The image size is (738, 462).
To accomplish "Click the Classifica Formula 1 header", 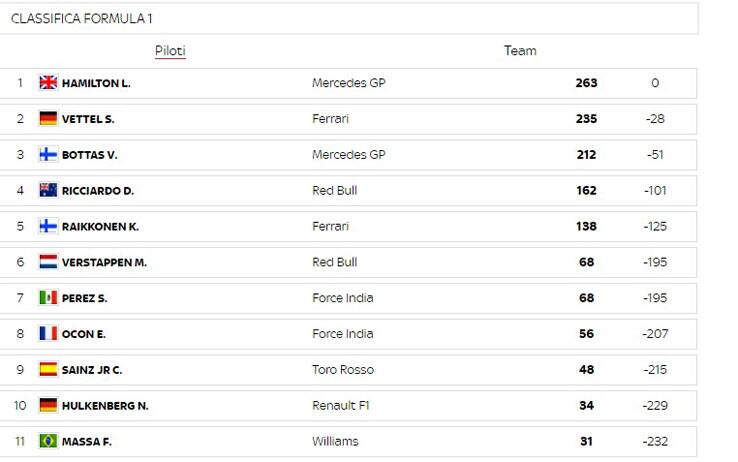I will tap(81, 19).
